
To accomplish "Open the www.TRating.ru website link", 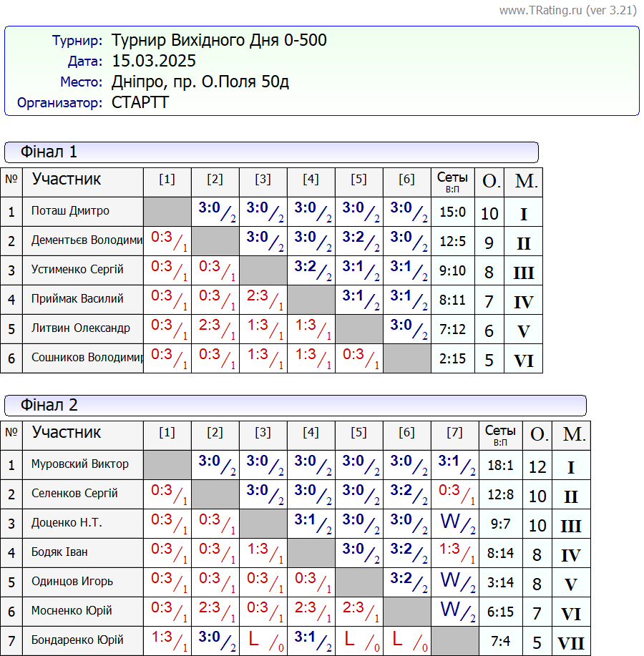I will (567, 10).
